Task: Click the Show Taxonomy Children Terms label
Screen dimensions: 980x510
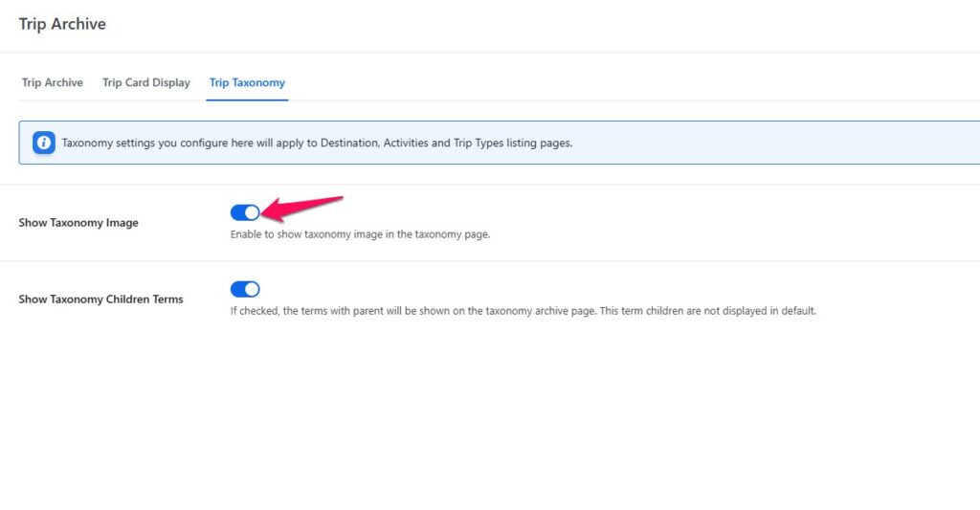Action: point(100,299)
